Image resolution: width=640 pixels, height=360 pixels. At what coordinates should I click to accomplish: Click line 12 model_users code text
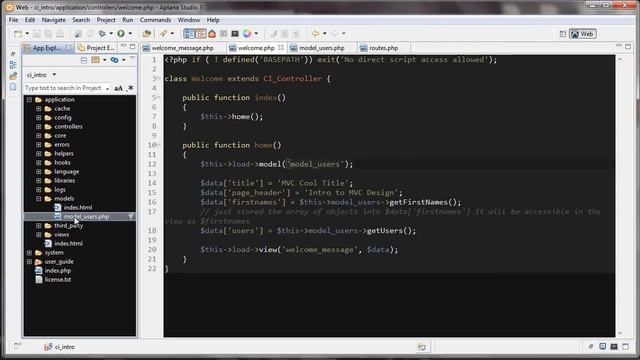click(x=315, y=164)
